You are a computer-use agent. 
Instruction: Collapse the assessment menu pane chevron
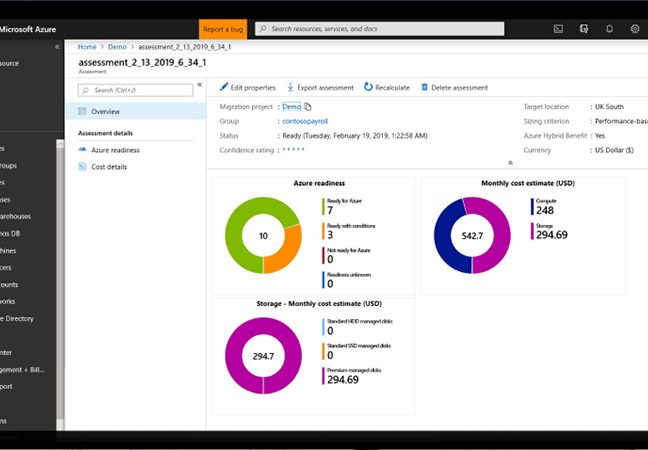pos(199,85)
